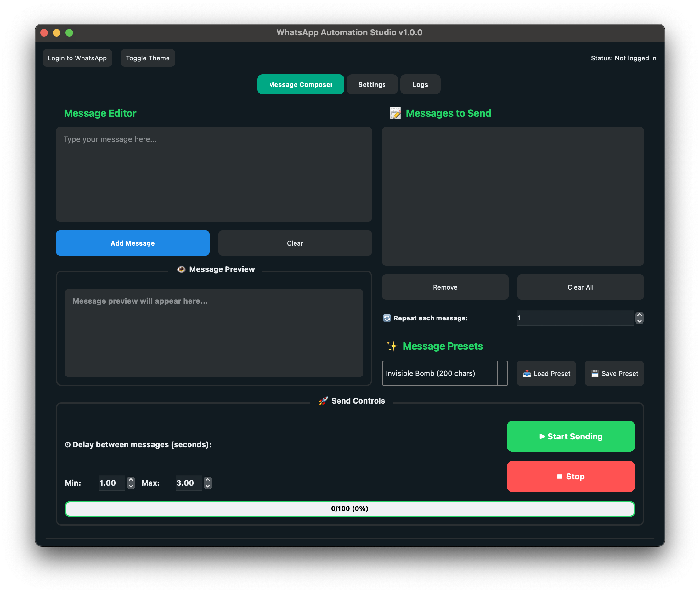The image size is (700, 593).
Task: Click the clock icon beside the delay label
Action: (x=68, y=444)
